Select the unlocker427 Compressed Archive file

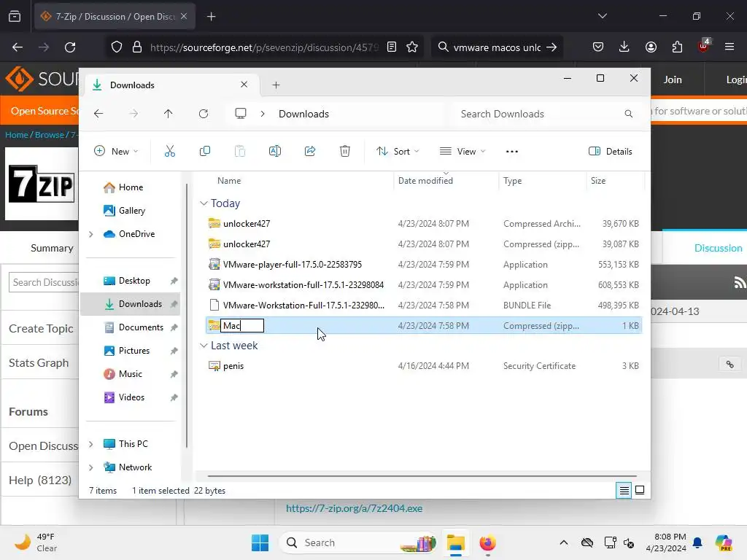(424, 223)
